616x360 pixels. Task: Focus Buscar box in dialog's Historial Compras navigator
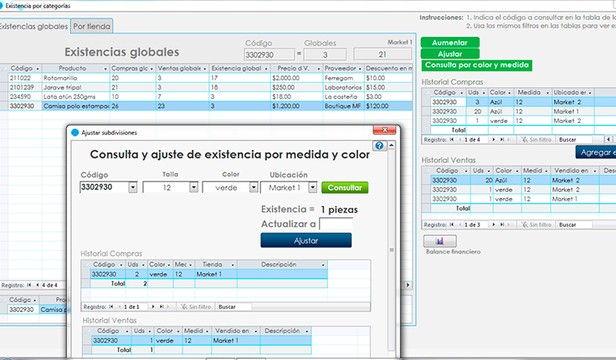(x=234, y=307)
